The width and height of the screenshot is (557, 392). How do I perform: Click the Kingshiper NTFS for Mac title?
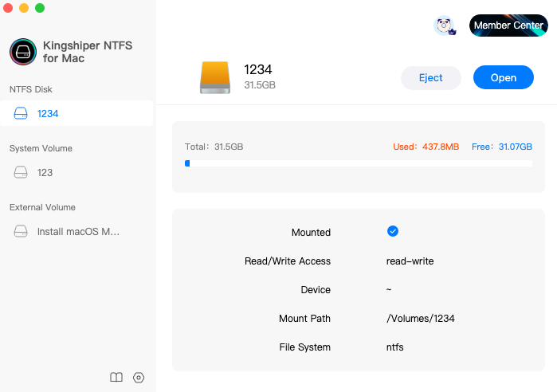88,52
